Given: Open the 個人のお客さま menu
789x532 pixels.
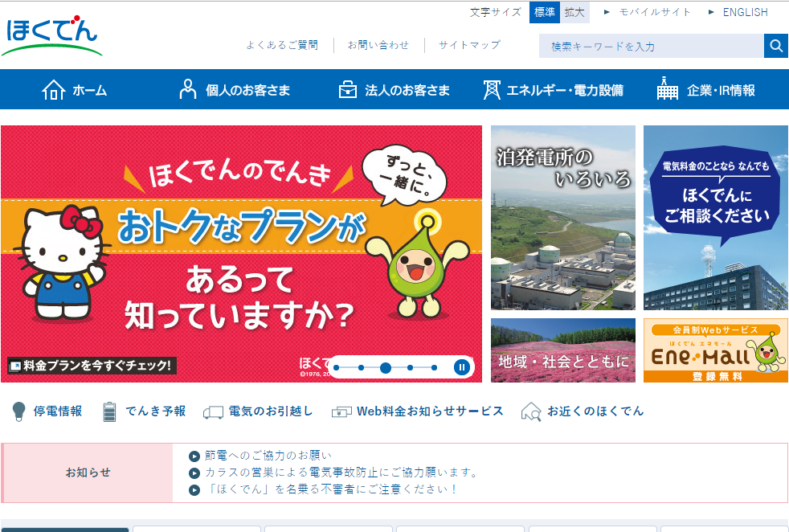Looking at the screenshot, I should click(234, 90).
